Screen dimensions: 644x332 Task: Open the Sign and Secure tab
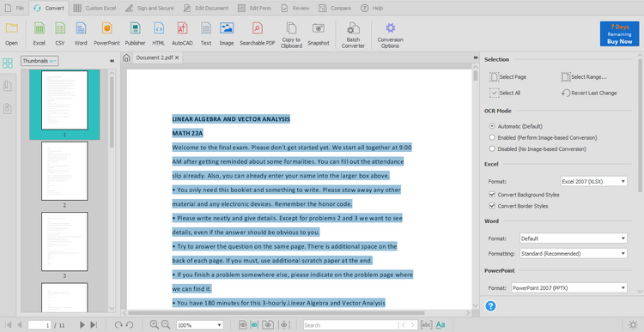tap(149, 8)
